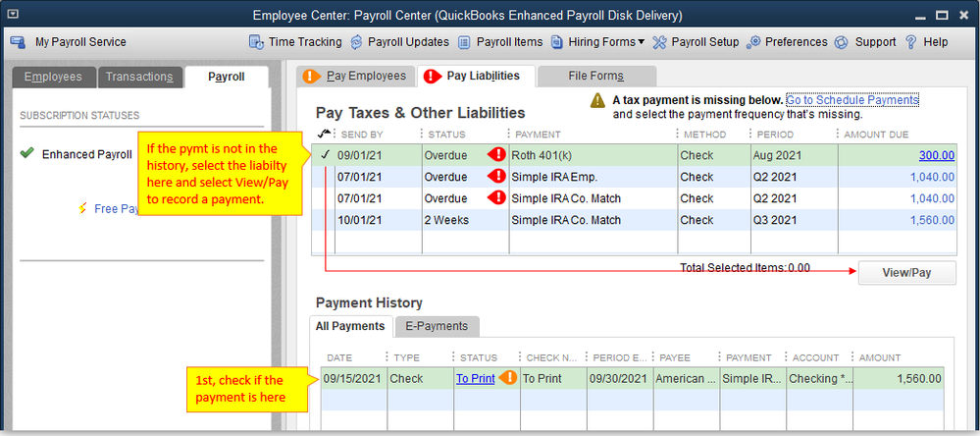The height and width of the screenshot is (436, 980).
Task: Open the To Print status link
Action: pyautogui.click(x=476, y=378)
